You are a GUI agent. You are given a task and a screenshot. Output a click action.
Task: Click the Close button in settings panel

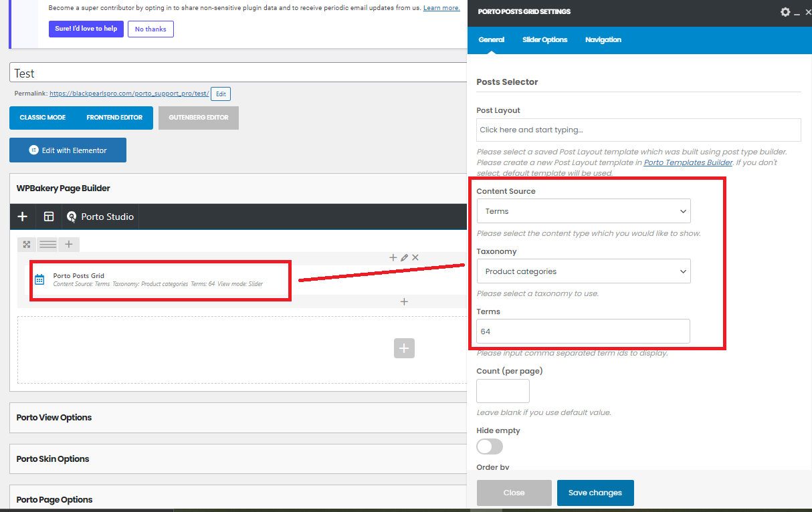514,493
